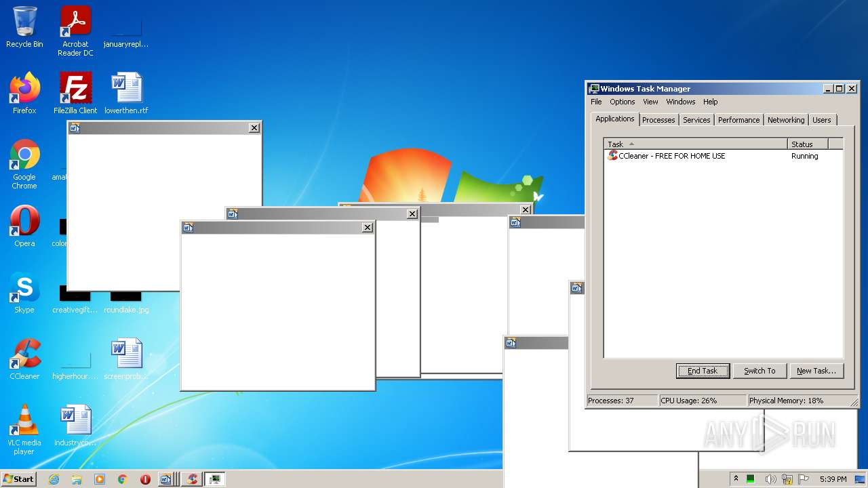Click the volume speaker tray icon
The width and height of the screenshot is (868, 488).
click(x=770, y=479)
